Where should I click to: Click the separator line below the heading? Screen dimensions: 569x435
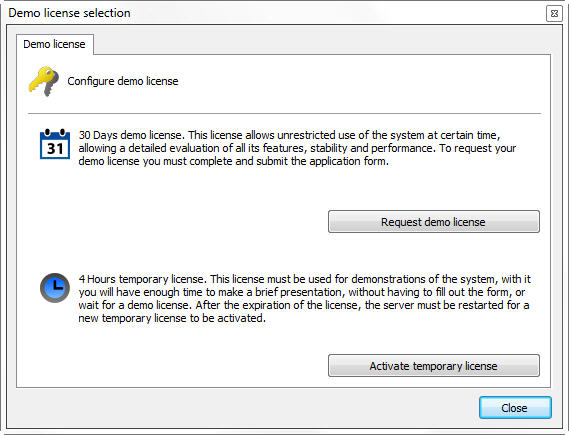284,114
